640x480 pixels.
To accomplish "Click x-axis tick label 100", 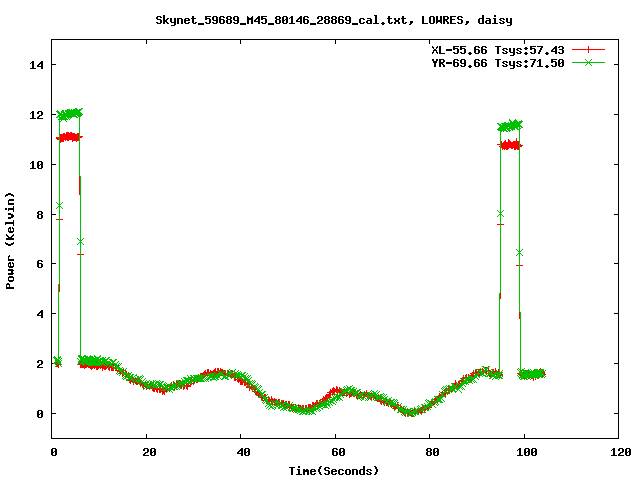I will pyautogui.click(x=527, y=452).
